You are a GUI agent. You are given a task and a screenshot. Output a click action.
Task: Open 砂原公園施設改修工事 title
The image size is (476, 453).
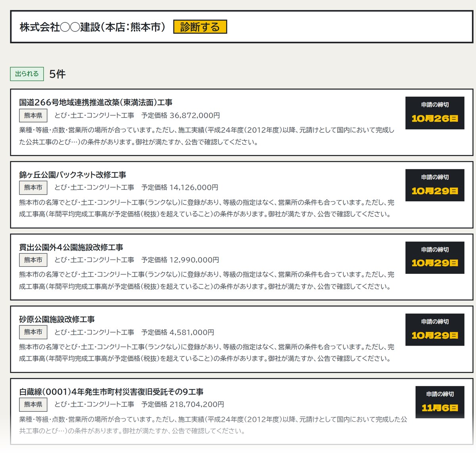click(x=57, y=319)
